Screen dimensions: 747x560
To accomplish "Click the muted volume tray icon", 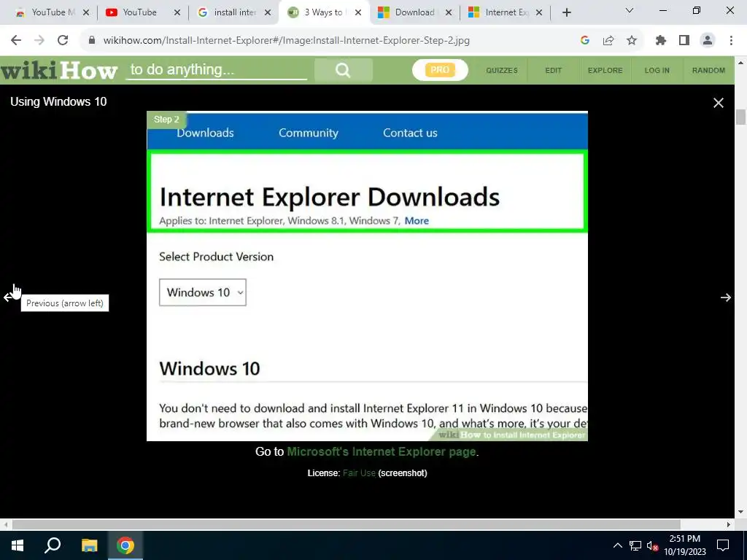I will pos(653,545).
